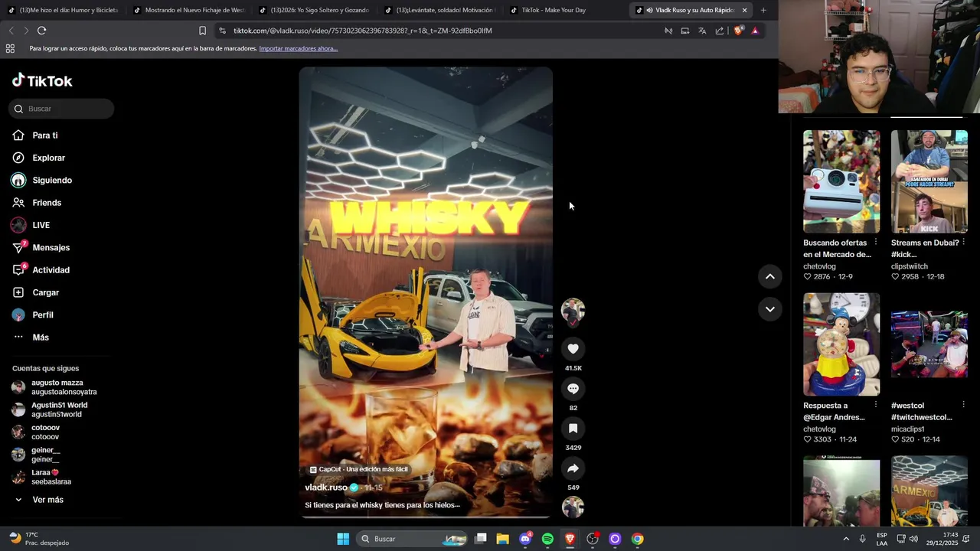Open Streams en Dubai video thumbnail
980x551 pixels.
click(x=929, y=181)
